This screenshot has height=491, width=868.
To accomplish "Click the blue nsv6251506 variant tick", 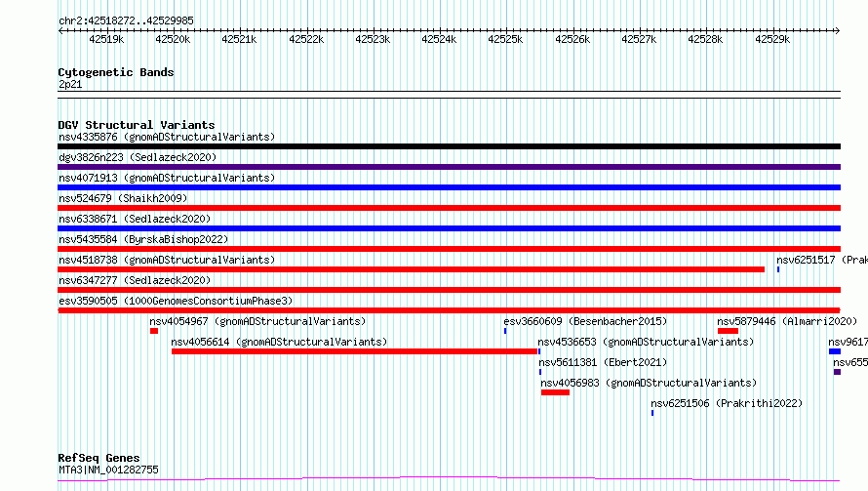I will point(652,413).
